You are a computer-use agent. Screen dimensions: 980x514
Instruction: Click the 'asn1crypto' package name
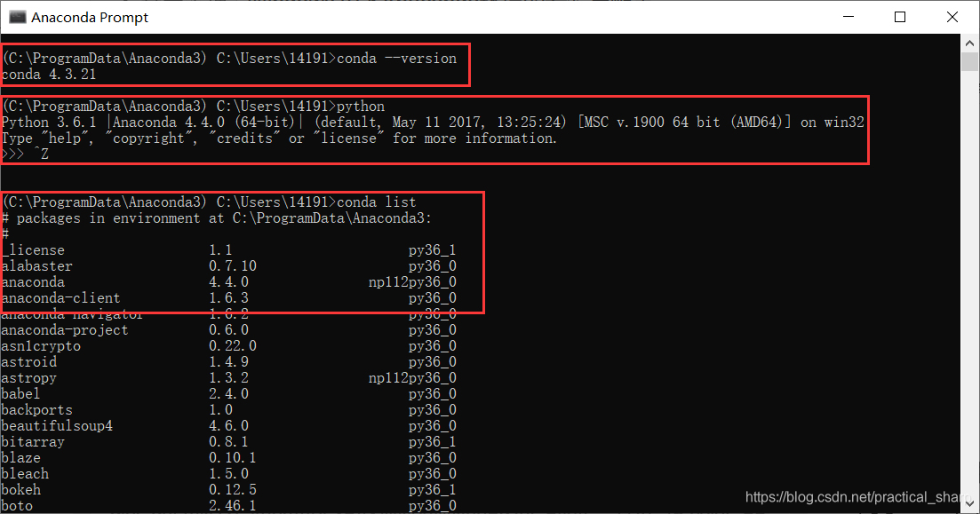[x=41, y=346]
